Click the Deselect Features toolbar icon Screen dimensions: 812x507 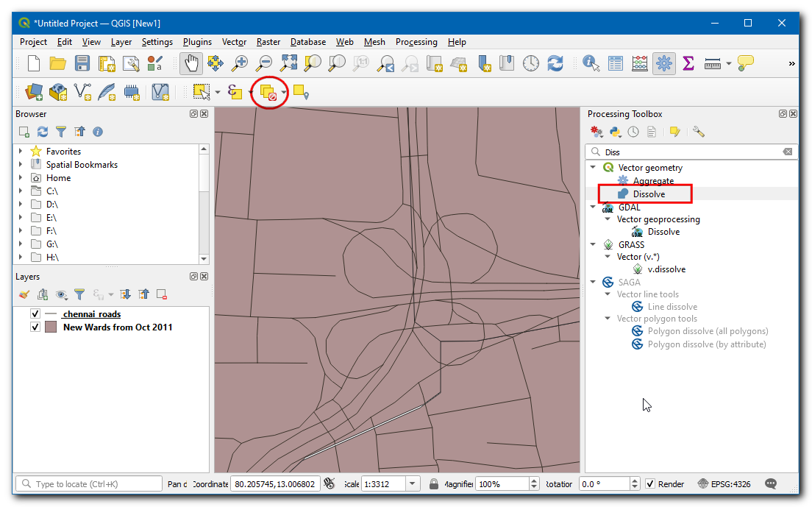pyautogui.click(x=268, y=92)
